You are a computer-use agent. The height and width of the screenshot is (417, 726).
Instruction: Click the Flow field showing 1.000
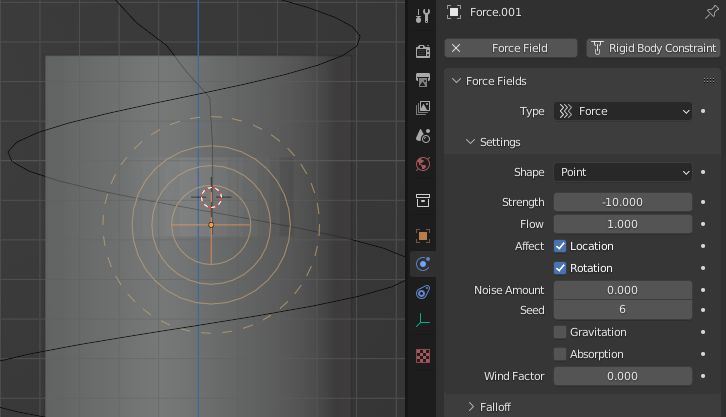pyautogui.click(x=623, y=224)
